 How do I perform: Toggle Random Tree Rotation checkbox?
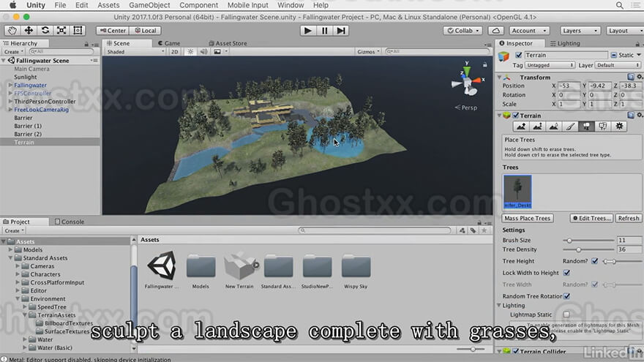pyautogui.click(x=566, y=296)
